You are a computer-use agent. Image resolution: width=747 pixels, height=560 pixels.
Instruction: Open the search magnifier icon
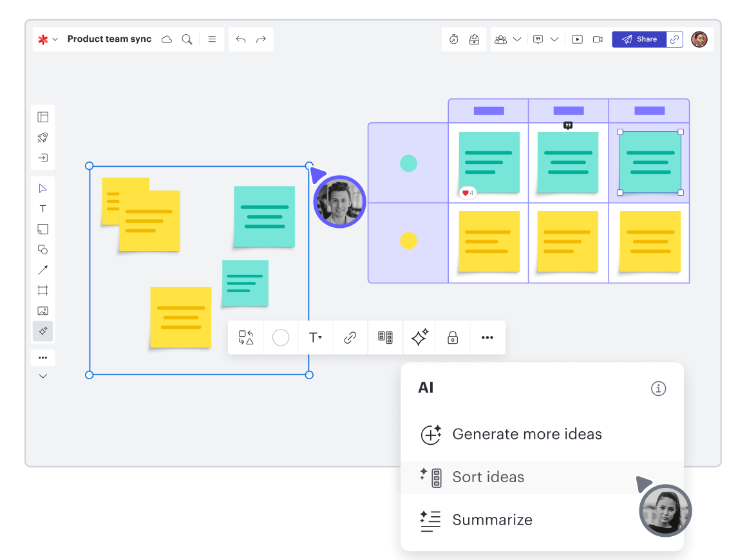[x=187, y=39]
